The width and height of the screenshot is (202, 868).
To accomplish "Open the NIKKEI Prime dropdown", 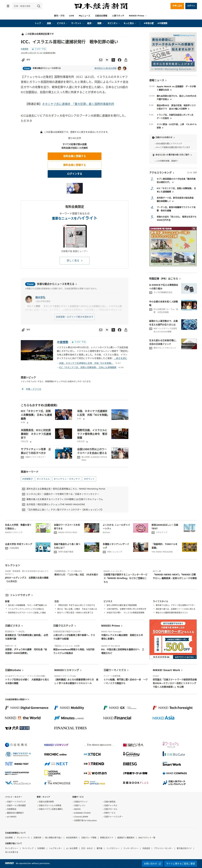I will [x=138, y=15].
